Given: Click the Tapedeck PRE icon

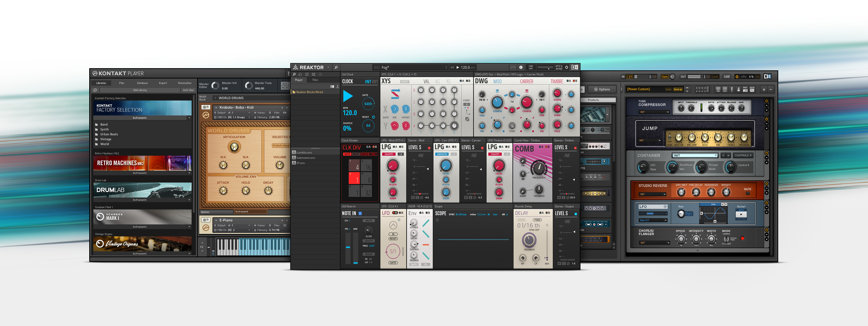Looking at the screenshot, I should coord(718,89).
